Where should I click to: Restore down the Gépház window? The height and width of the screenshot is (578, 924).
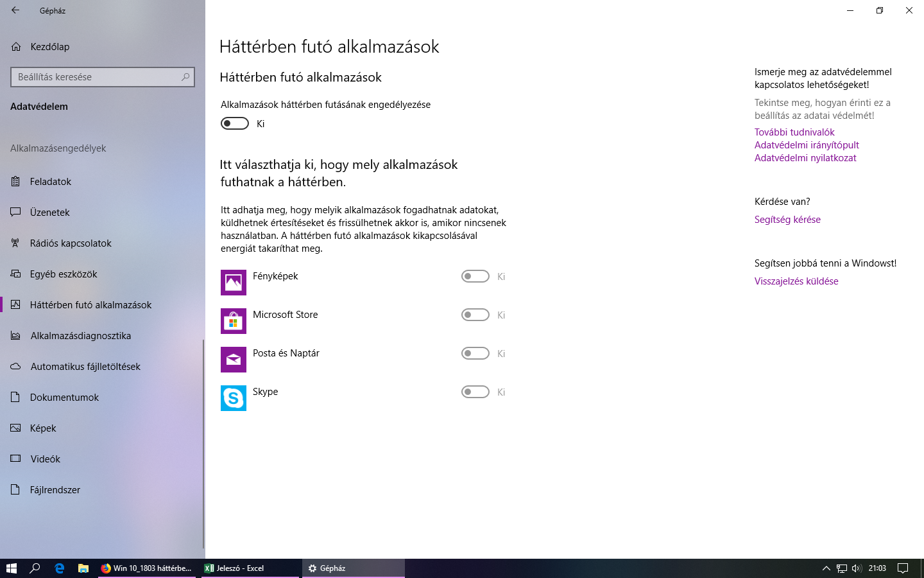coord(880,10)
